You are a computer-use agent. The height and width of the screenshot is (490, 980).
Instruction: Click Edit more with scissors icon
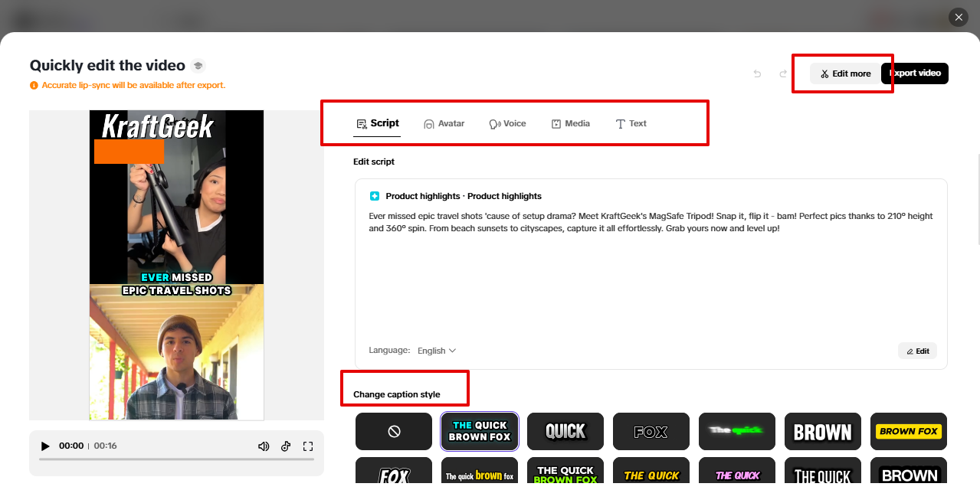tap(845, 73)
